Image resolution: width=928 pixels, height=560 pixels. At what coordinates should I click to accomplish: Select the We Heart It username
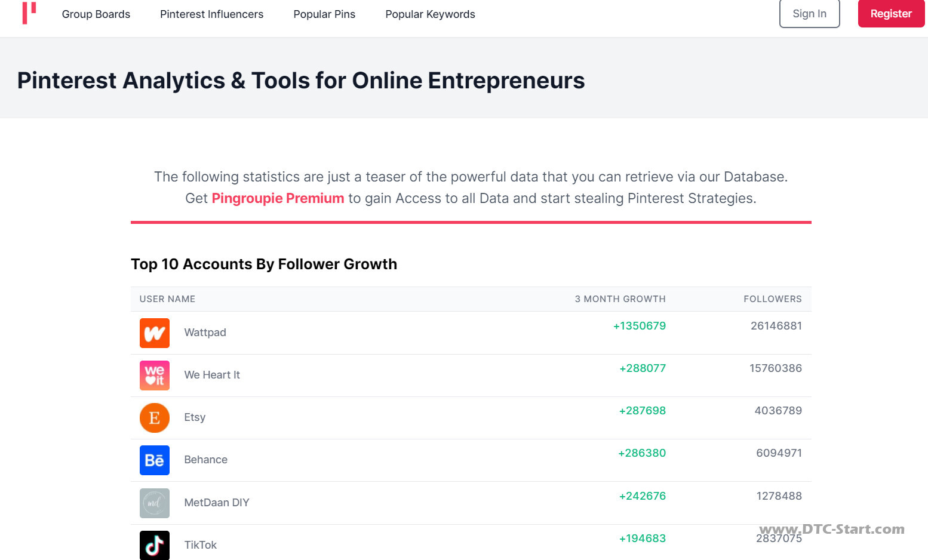coord(212,375)
